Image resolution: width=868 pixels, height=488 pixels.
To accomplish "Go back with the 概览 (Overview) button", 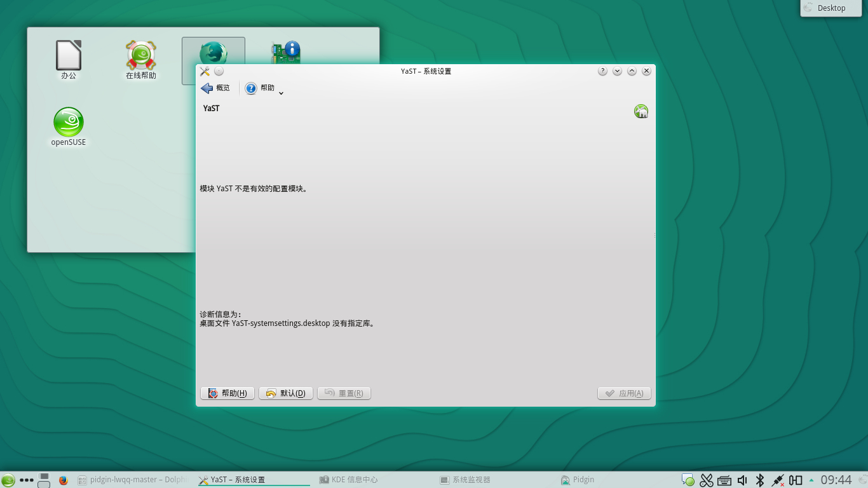I will tap(215, 88).
